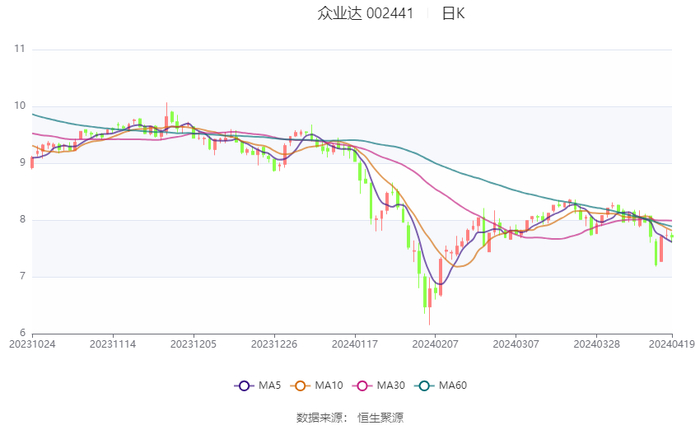Toggle MA30 series via its legend text
700x426 pixels.
tap(391, 385)
